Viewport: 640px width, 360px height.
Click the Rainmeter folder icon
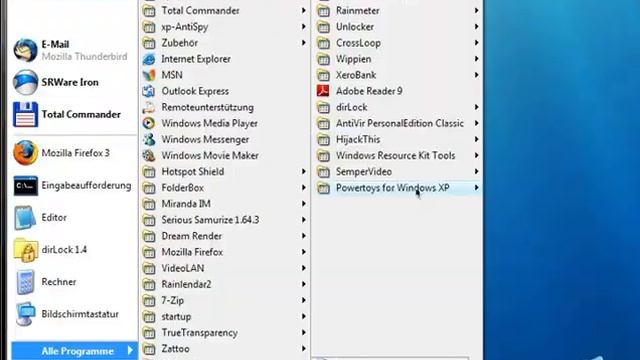323,11
